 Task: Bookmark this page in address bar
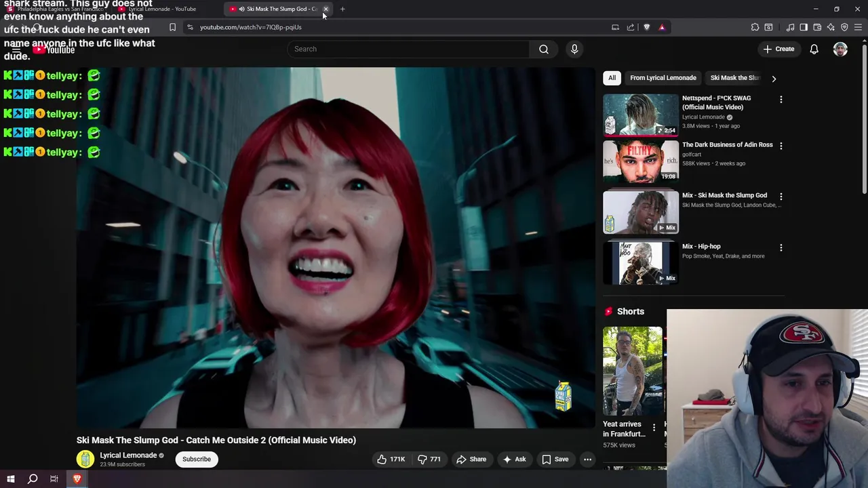172,27
